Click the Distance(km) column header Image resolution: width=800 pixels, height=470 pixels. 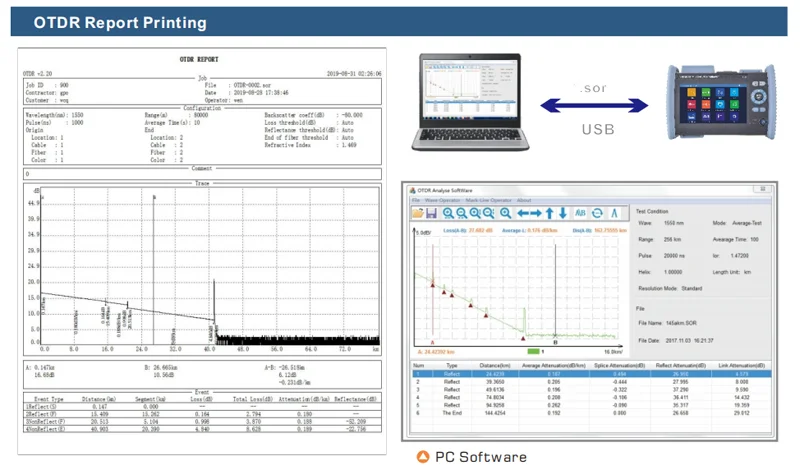(x=494, y=366)
